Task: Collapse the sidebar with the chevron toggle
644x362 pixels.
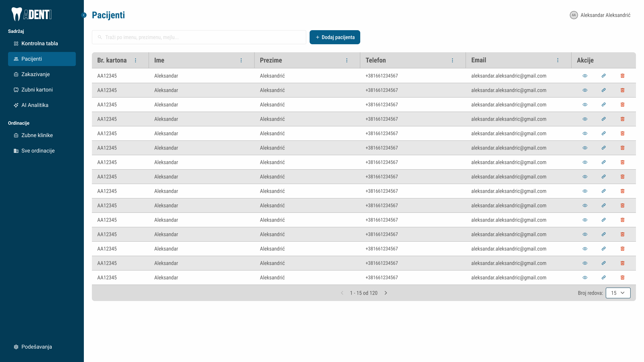Action: pyautogui.click(x=84, y=15)
